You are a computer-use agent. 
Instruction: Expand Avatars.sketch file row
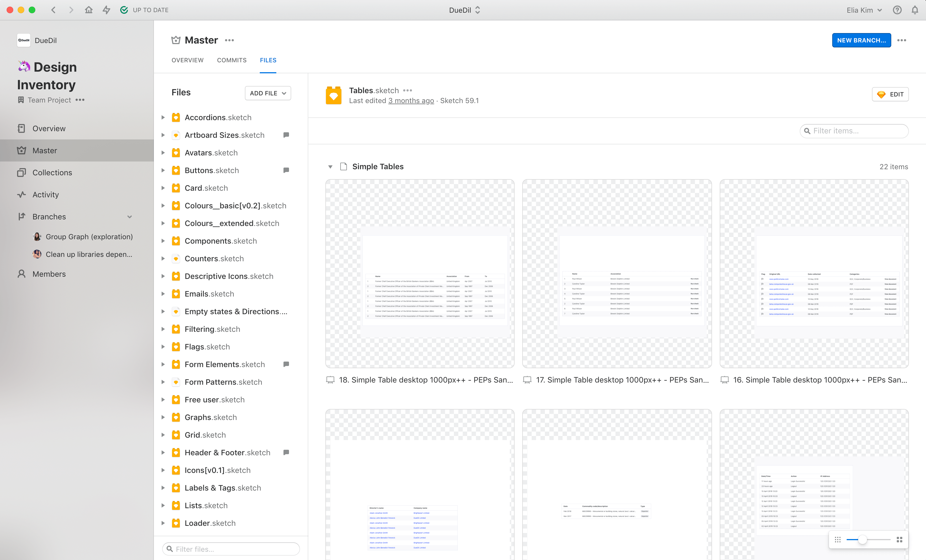[x=163, y=153]
